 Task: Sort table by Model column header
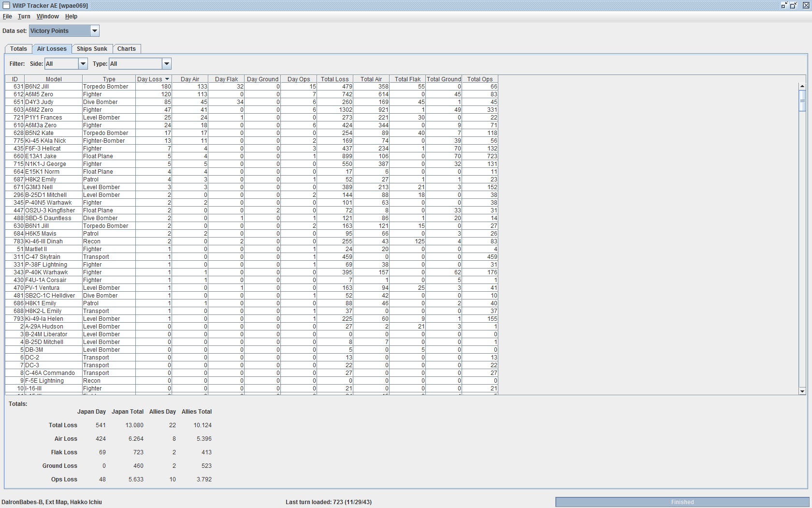pyautogui.click(x=54, y=79)
